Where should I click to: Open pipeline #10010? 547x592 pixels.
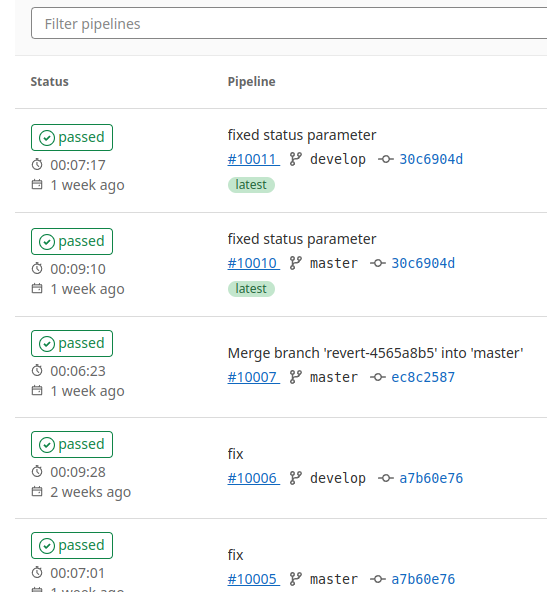tap(254, 263)
